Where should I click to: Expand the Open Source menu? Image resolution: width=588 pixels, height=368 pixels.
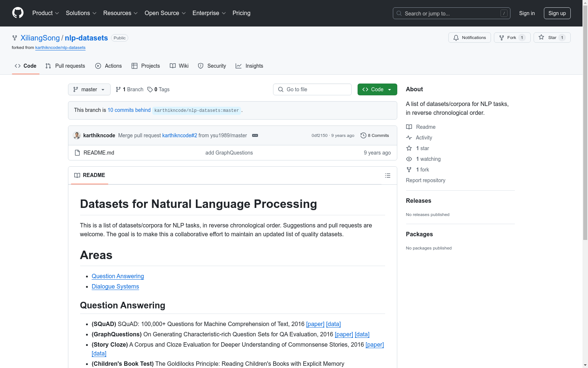[165, 13]
